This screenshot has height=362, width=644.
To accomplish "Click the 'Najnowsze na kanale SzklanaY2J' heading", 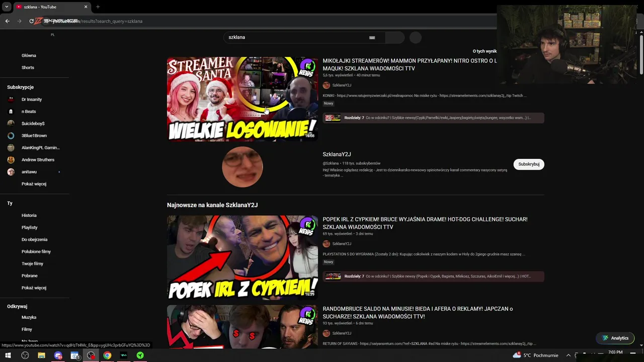I will click(x=212, y=205).
